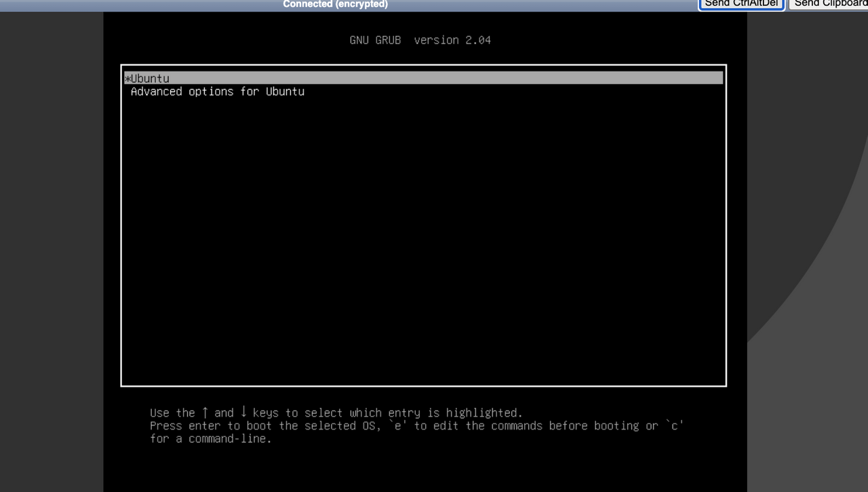
Task: Click the 'for a command-line.' text
Action: coord(210,438)
